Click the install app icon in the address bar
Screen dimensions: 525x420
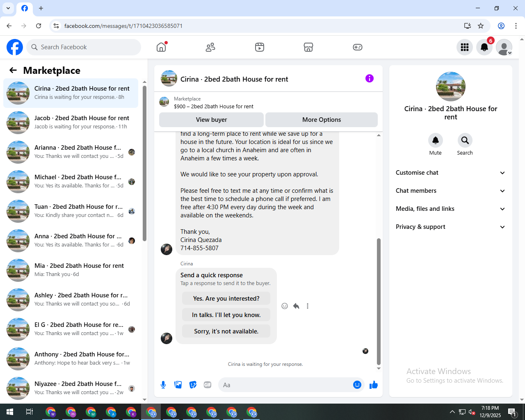pyautogui.click(x=467, y=26)
